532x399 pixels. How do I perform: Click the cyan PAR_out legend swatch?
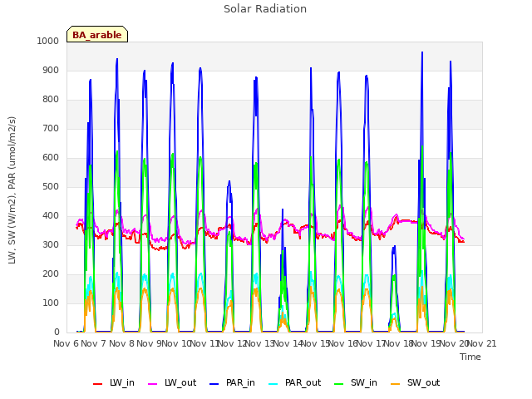pos(273,384)
